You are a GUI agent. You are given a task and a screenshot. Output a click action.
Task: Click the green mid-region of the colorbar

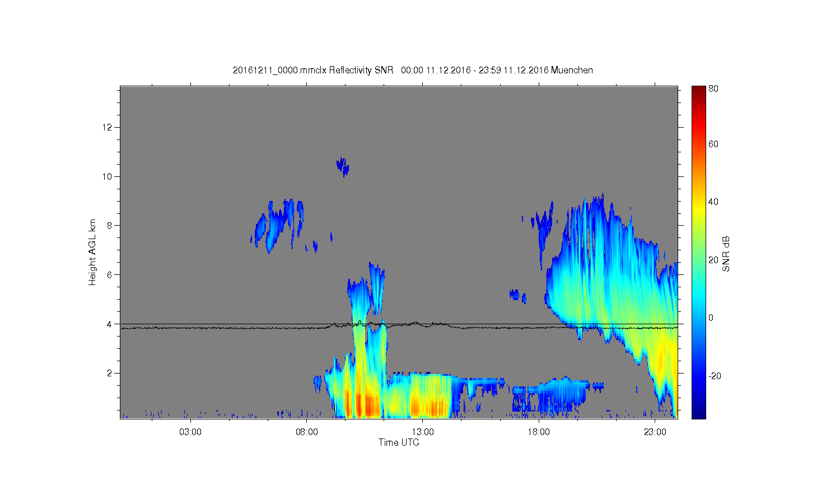[x=698, y=252]
